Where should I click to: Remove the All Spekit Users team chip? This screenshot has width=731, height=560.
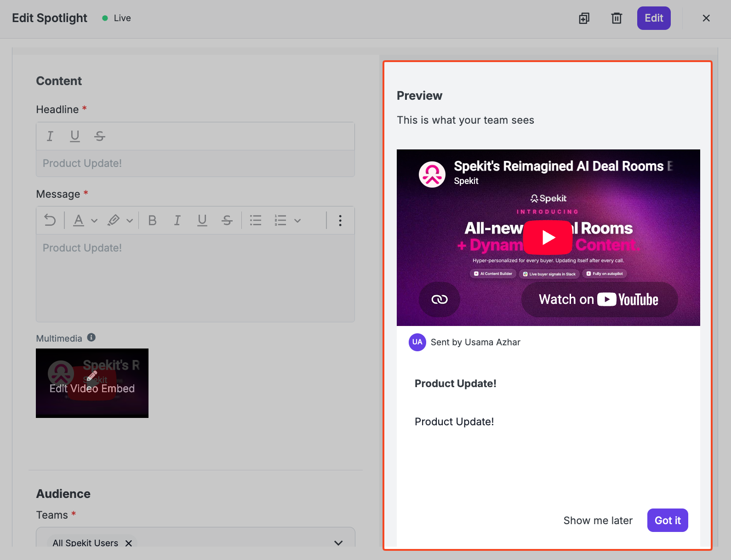[x=129, y=543]
